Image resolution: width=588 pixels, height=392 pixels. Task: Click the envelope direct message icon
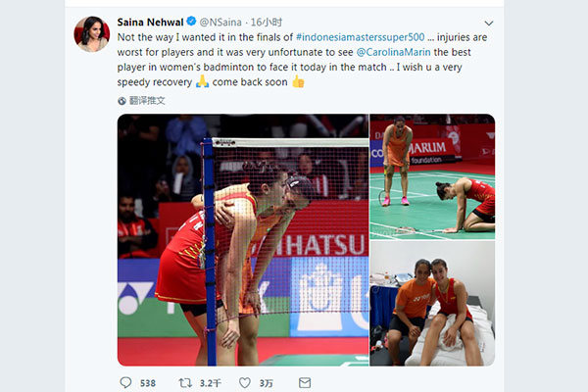[305, 383]
